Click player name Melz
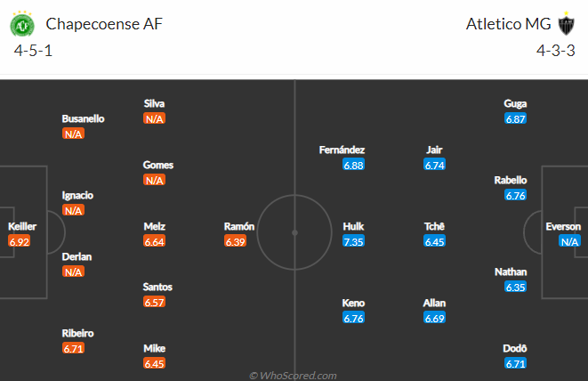The height and width of the screenshot is (381, 588). [x=155, y=226]
